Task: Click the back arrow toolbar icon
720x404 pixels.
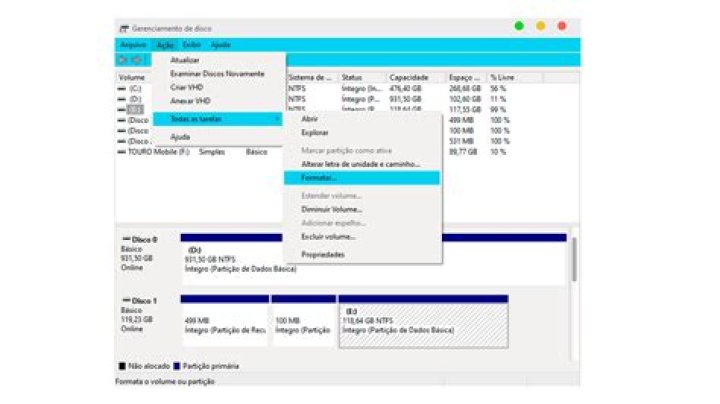Action: point(122,60)
